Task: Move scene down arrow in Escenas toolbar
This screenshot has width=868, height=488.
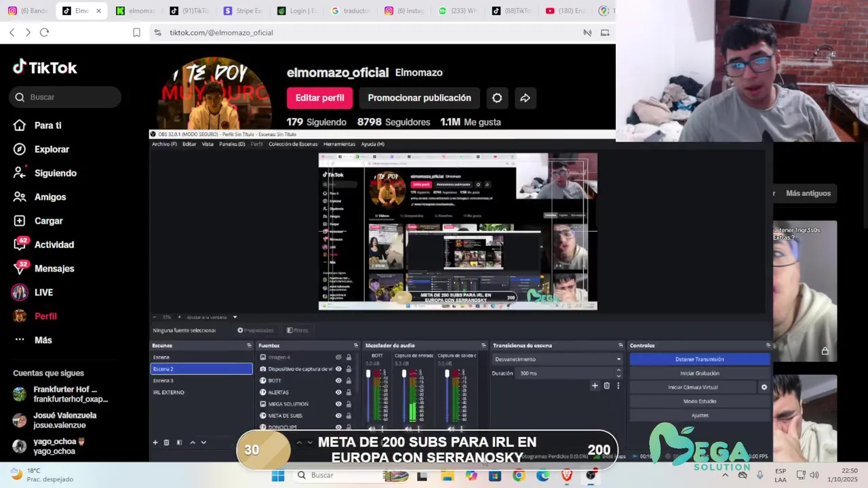Action: pos(203,443)
